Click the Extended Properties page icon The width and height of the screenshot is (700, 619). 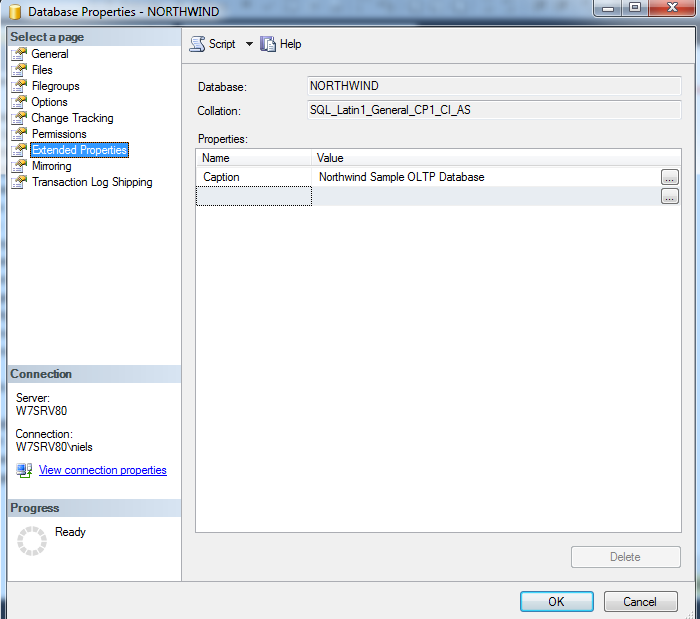(x=19, y=150)
